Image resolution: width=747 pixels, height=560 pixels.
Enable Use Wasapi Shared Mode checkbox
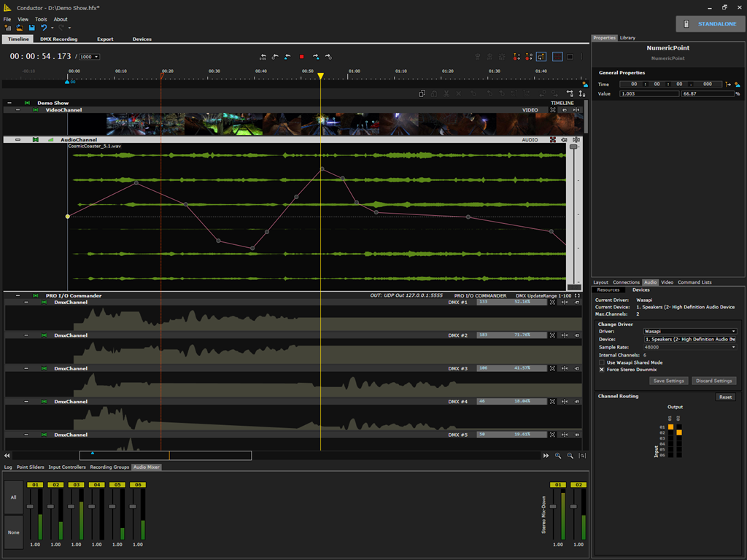[602, 362]
